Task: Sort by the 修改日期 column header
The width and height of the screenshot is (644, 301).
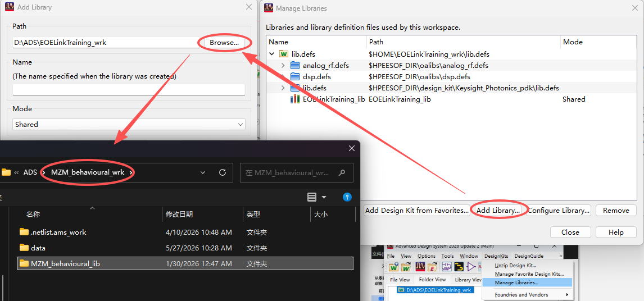Action: click(179, 214)
